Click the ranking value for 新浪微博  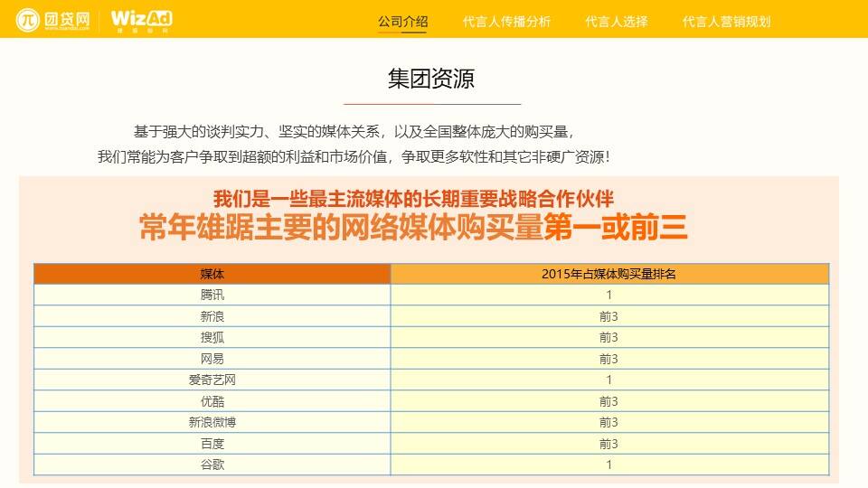[x=609, y=422]
